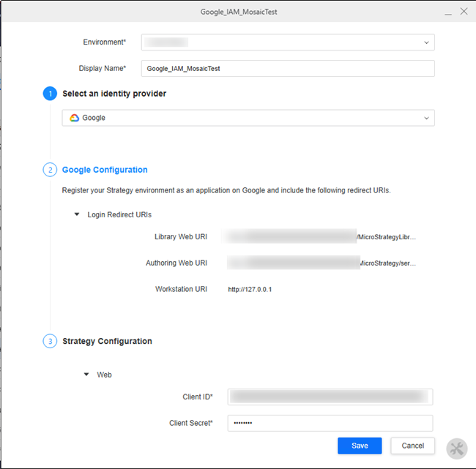Click the Client Secret password field
This screenshot has width=476, height=469.
330,423
